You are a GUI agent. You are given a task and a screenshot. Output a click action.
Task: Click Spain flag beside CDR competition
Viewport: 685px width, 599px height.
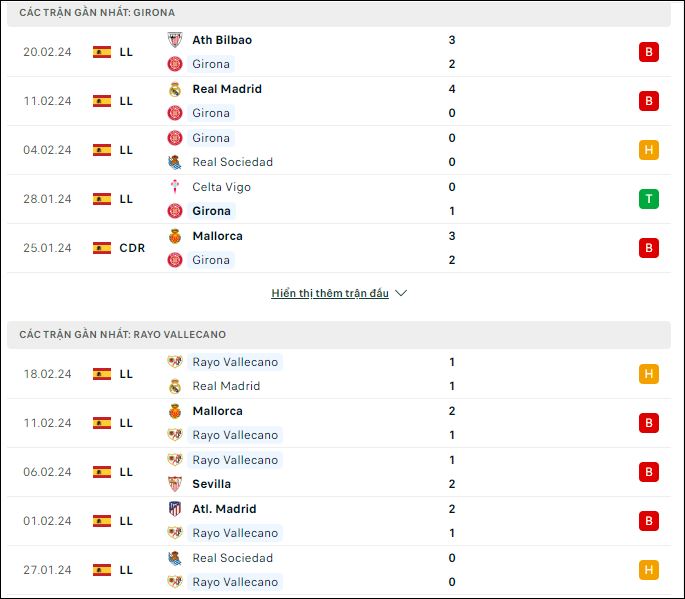click(x=102, y=248)
